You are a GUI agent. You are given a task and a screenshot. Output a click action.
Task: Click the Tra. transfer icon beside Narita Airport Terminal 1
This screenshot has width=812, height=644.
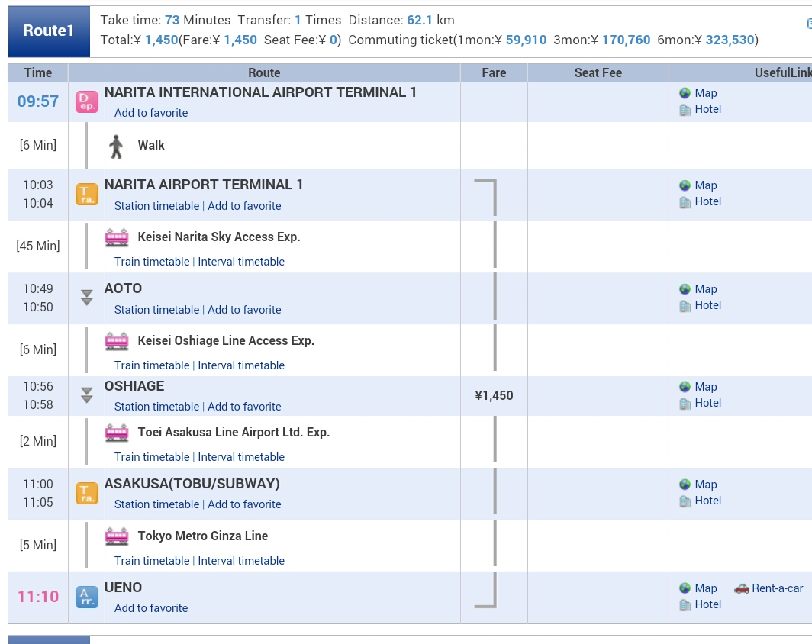click(87, 194)
